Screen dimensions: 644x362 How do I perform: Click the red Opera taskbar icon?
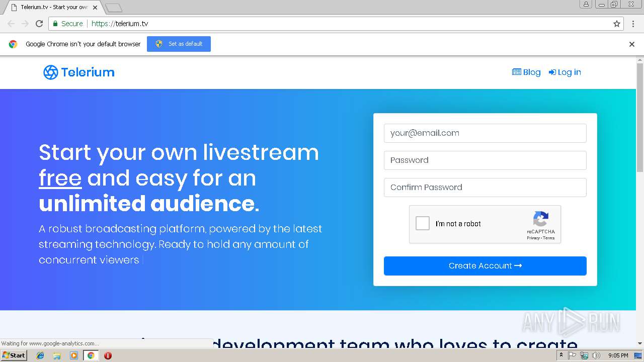pos(108,355)
